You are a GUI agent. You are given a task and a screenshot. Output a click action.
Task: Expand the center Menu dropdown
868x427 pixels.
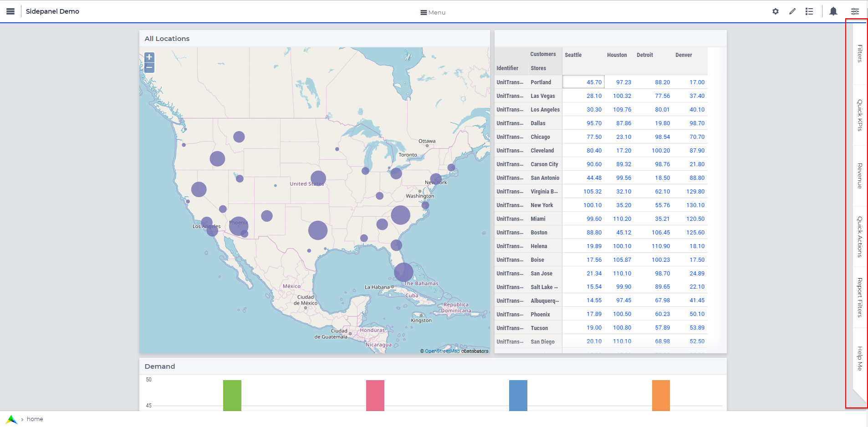[x=433, y=12]
